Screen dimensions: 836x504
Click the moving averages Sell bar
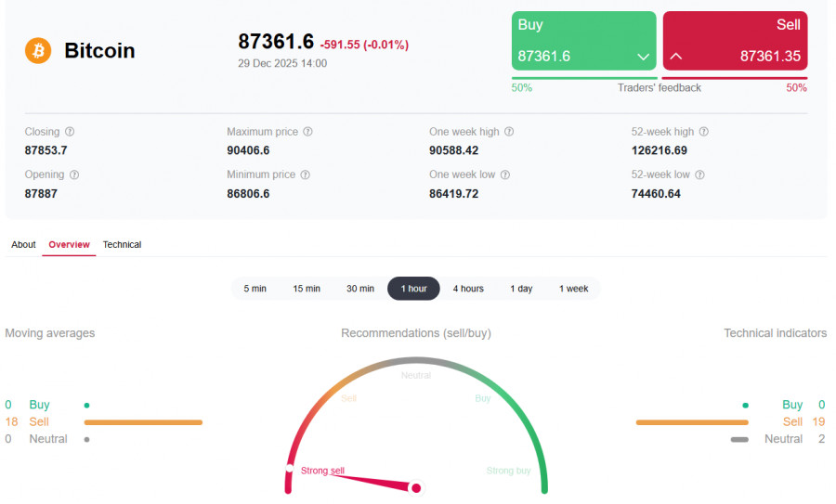click(143, 422)
